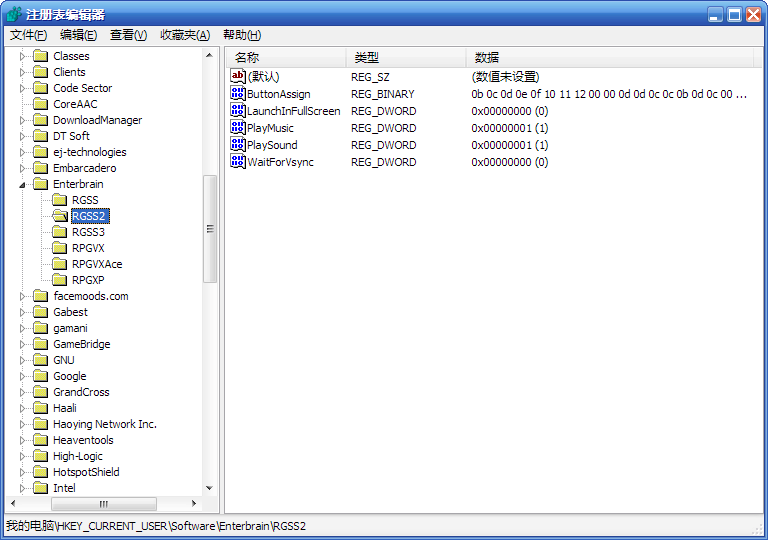Image resolution: width=768 pixels, height=540 pixels.
Task: Click the Code Sector folder icon
Action: tap(40, 88)
